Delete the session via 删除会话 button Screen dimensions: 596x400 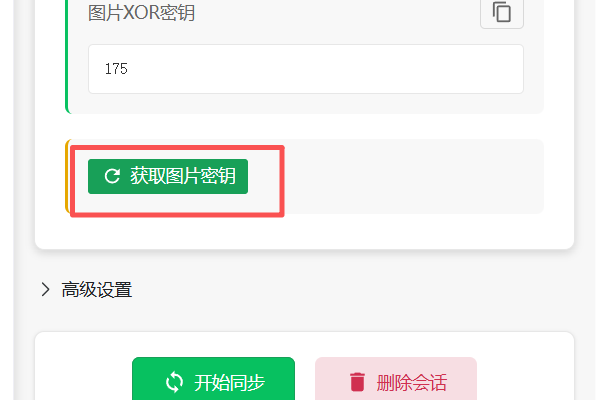[x=396, y=379]
